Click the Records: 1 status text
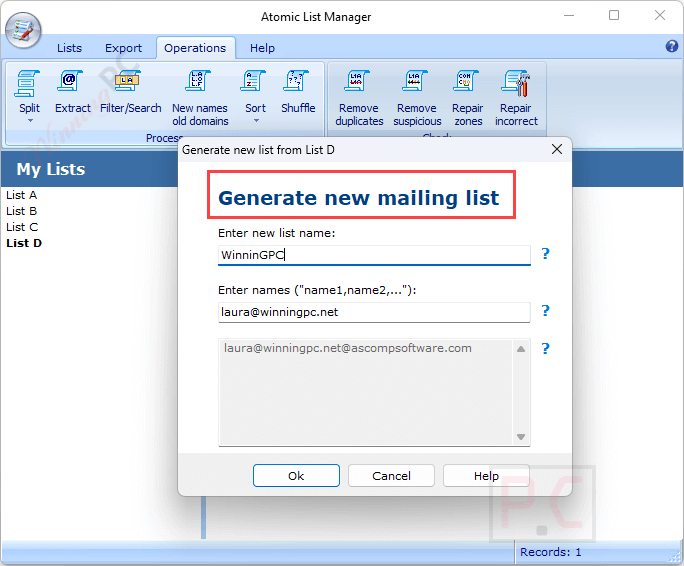 (551, 552)
